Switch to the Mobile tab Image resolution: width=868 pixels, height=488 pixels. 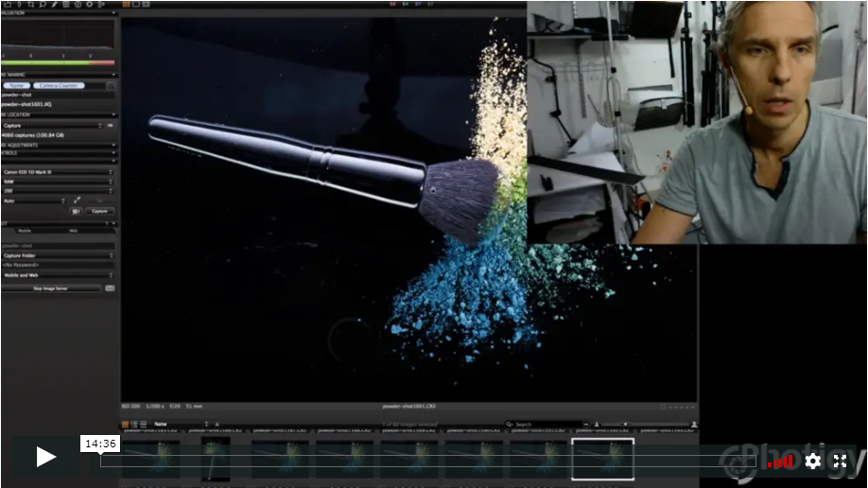[25, 231]
